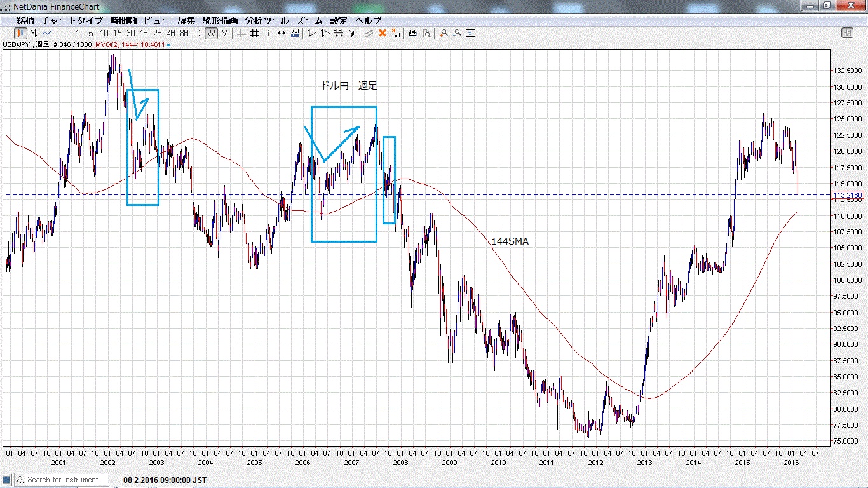Image resolution: width=868 pixels, height=488 pixels.
Task: Click the icon at toolbar's right end
Action: (847, 33)
